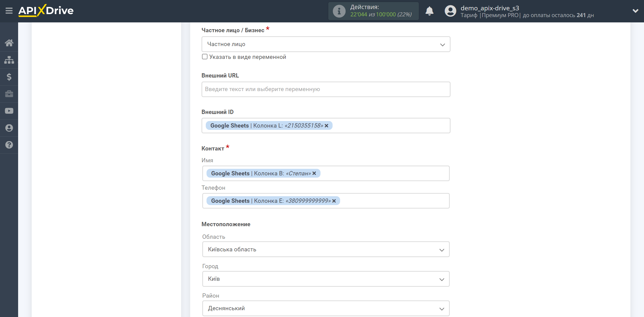The image size is (644, 317).
Task: Click the actions counter 22'044 из 100'000
Action: [x=381, y=15]
